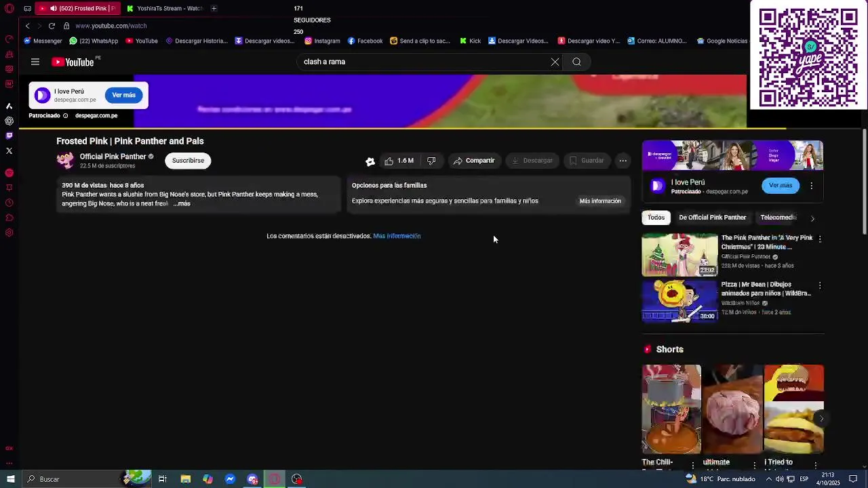
Task: Select the Telecomedia filter chip
Action: (x=778, y=218)
